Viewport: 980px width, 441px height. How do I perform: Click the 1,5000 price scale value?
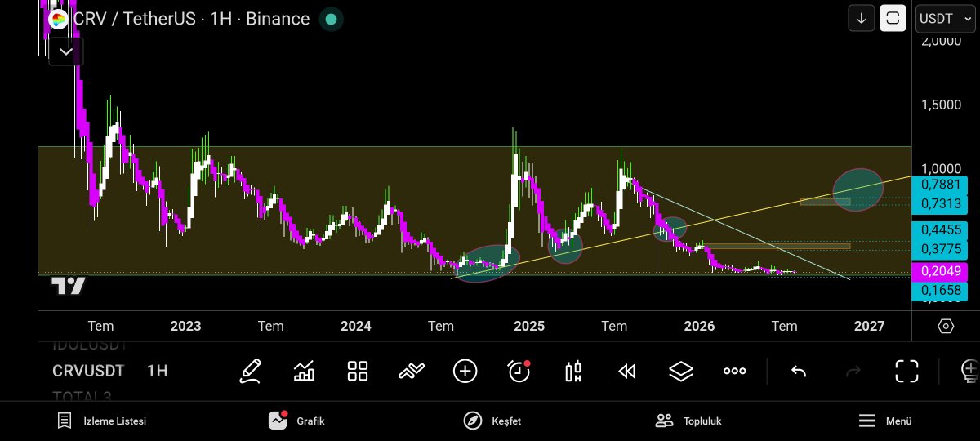tap(940, 105)
